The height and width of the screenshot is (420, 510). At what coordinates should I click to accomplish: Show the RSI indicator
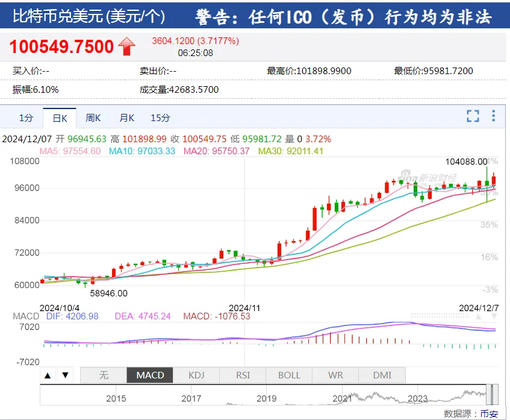(243, 375)
